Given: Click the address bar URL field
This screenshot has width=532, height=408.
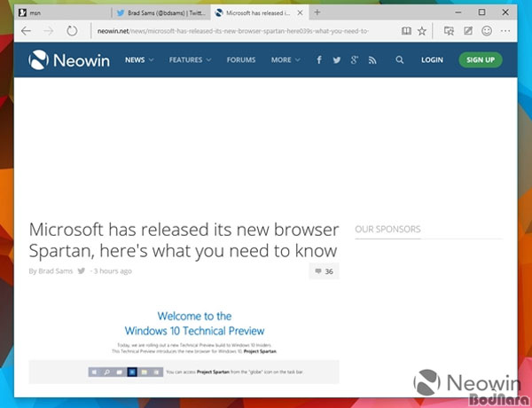Looking at the screenshot, I should tap(232, 31).
